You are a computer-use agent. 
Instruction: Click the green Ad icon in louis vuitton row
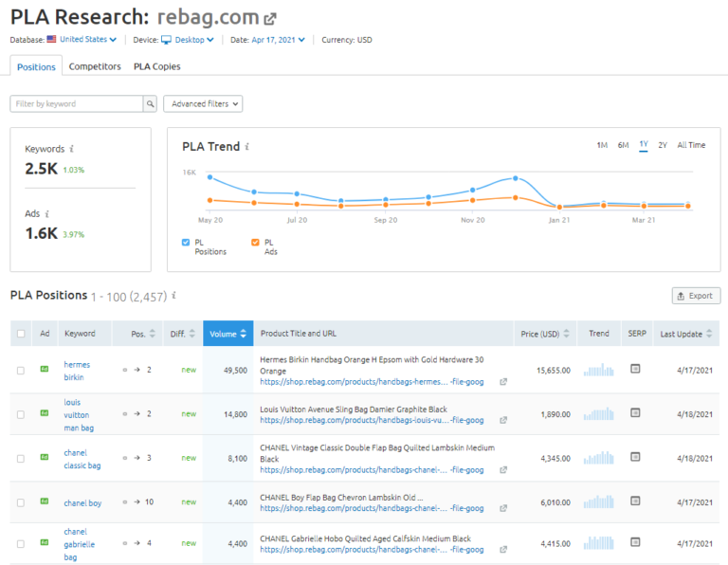point(45,413)
